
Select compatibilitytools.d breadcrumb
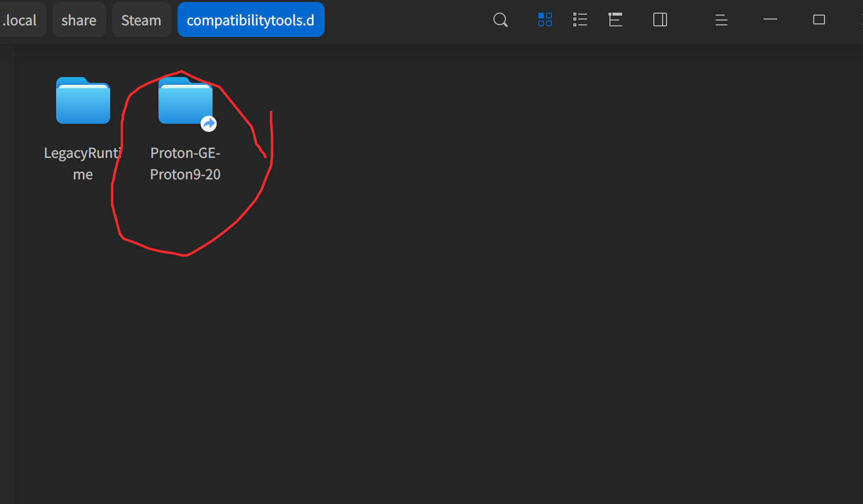[251, 19]
